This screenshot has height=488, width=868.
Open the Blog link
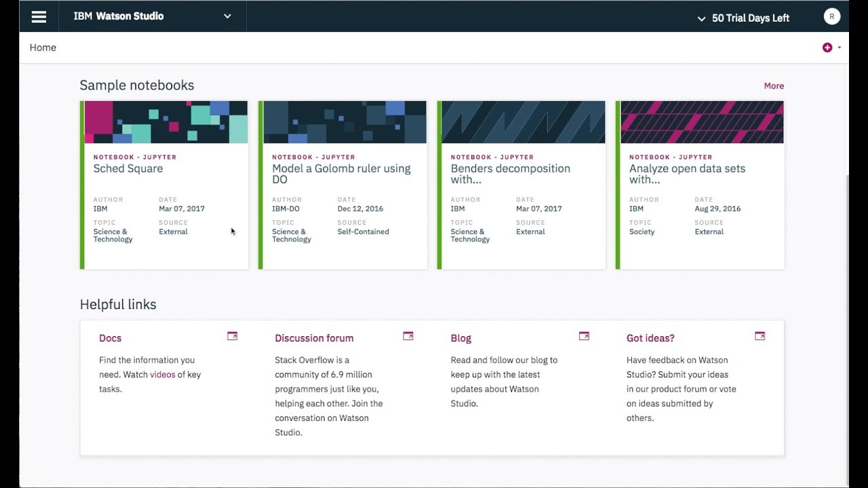pyautogui.click(x=460, y=338)
